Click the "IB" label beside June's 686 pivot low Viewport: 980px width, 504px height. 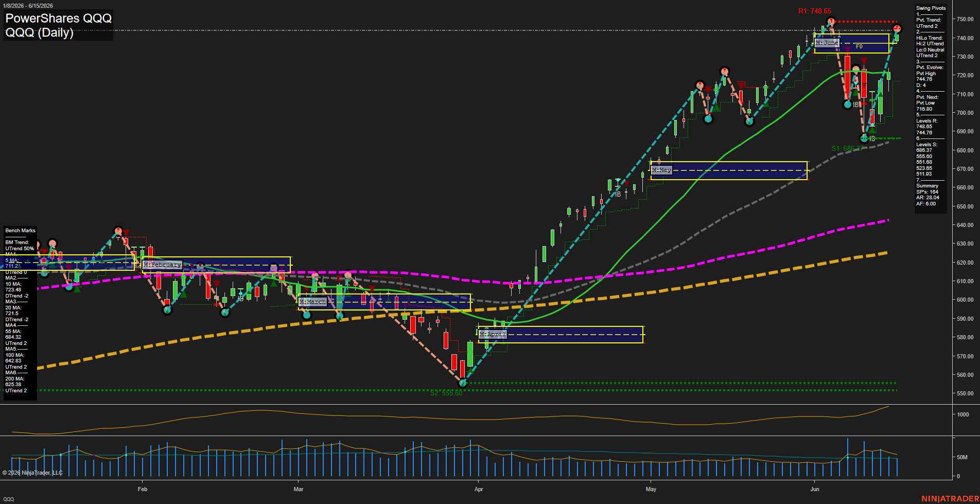click(x=872, y=139)
